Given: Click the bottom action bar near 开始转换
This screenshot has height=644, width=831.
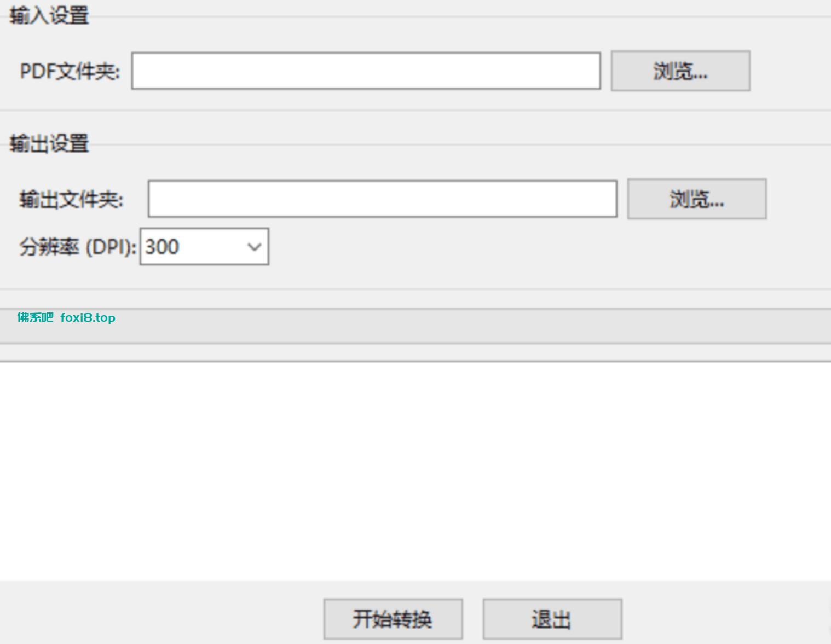Looking at the screenshot, I should click(392, 618).
